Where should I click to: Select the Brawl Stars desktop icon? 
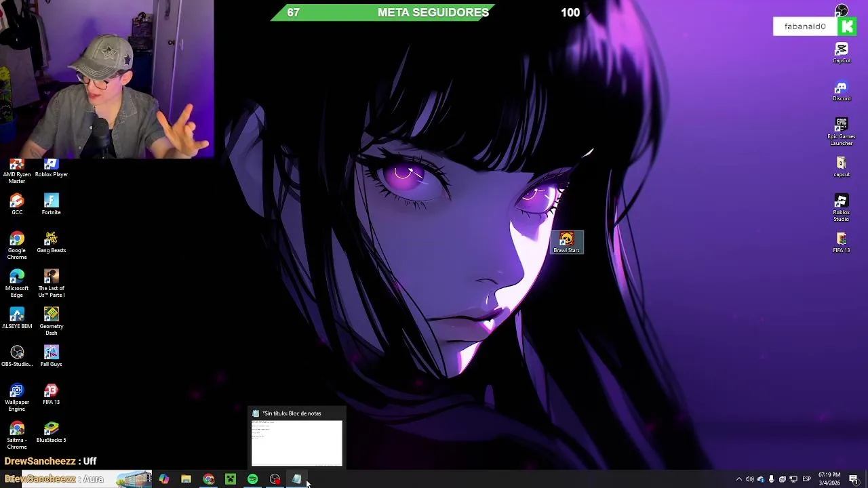(566, 243)
